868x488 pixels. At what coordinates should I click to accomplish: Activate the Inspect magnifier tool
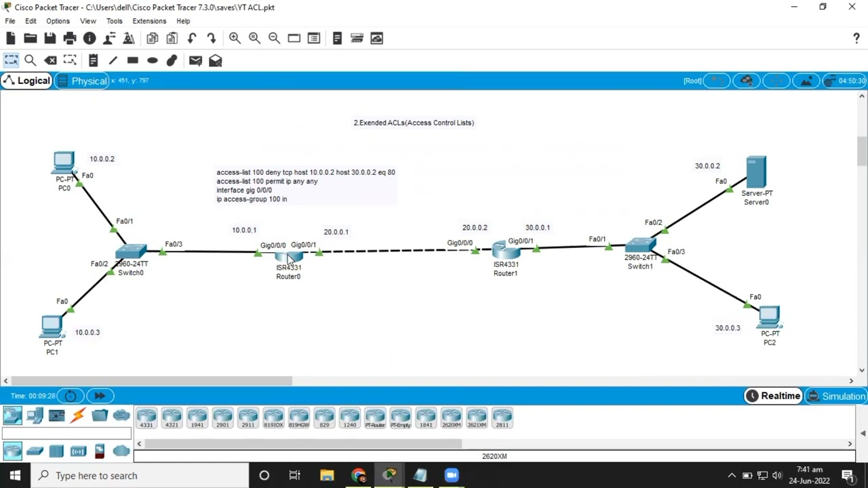coord(31,61)
